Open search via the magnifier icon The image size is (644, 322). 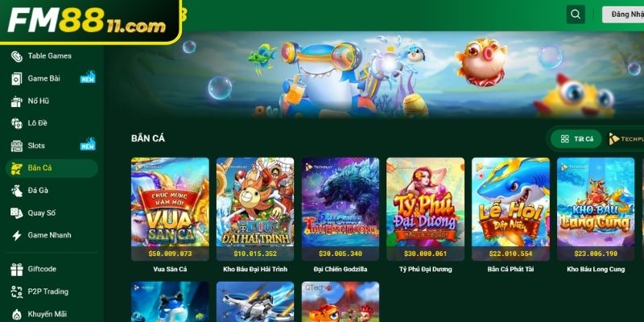[x=576, y=14]
